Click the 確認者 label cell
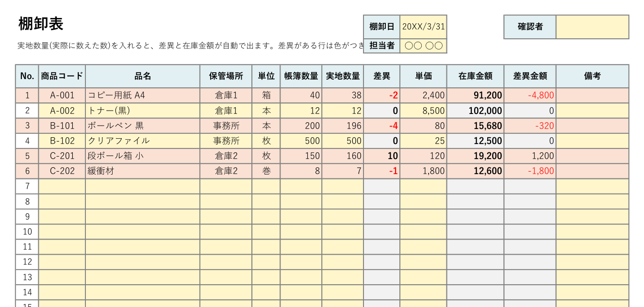This screenshot has height=307, width=644. click(x=530, y=27)
